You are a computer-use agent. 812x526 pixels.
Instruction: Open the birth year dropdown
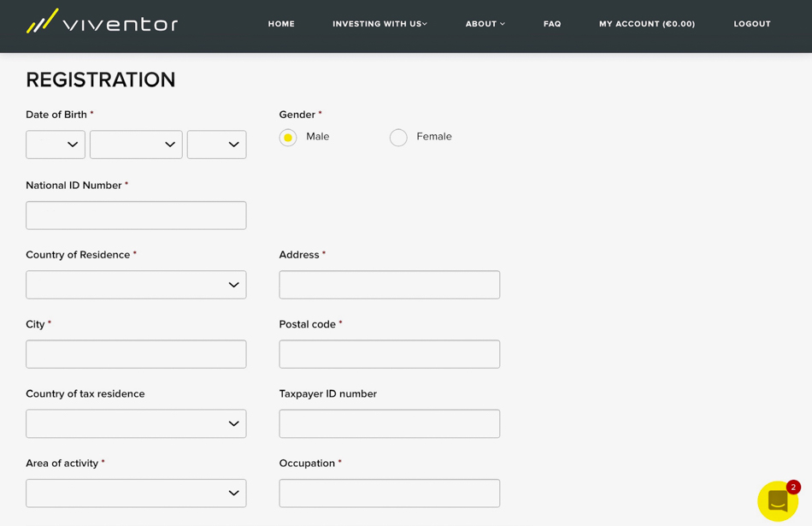(216, 145)
